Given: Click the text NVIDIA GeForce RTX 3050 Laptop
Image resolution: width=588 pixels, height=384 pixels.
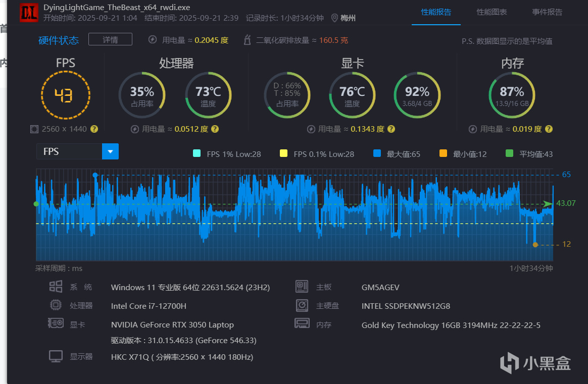Looking at the screenshot, I should click(172, 325).
